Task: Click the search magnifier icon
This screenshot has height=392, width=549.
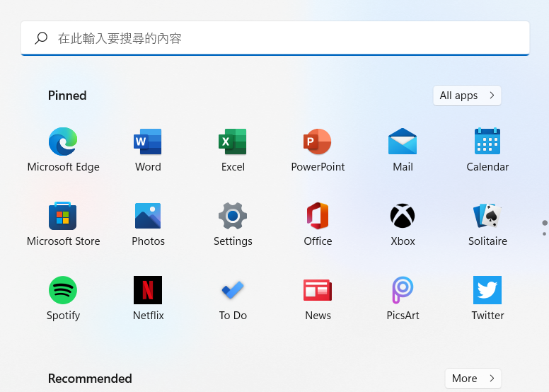Action: pyautogui.click(x=41, y=38)
